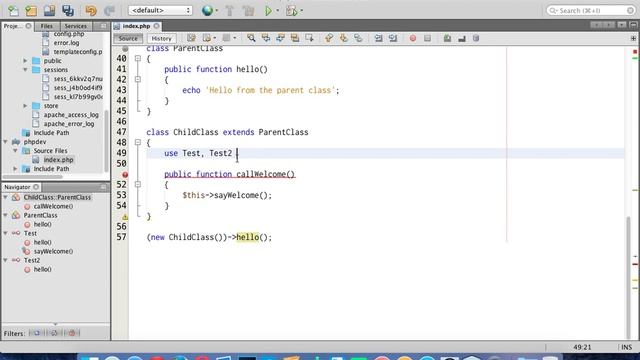This screenshot has height=360, width=640.
Task: Click the Find Selection magnifier icon
Action: click(x=251, y=38)
